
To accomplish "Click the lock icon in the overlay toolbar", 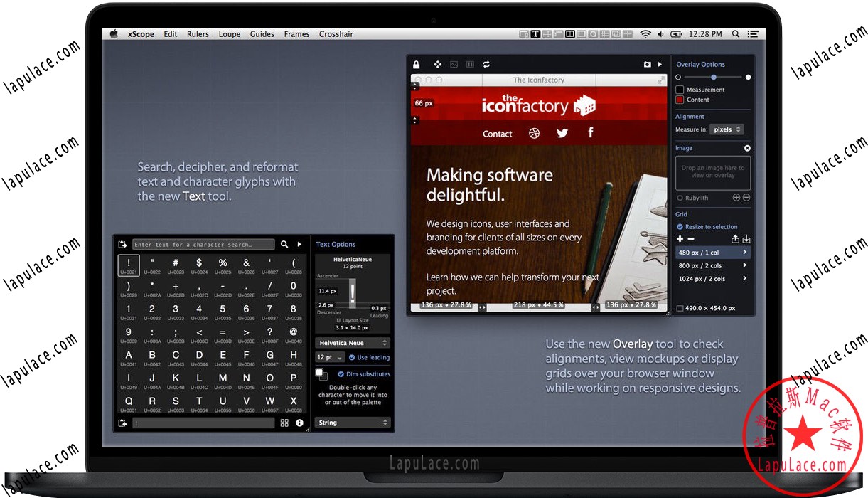I will point(416,64).
